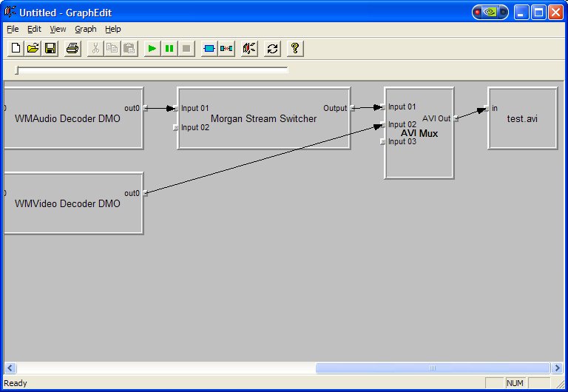Print the graph using printer icon
Image resolution: width=568 pixels, height=392 pixels.
pyautogui.click(x=72, y=48)
